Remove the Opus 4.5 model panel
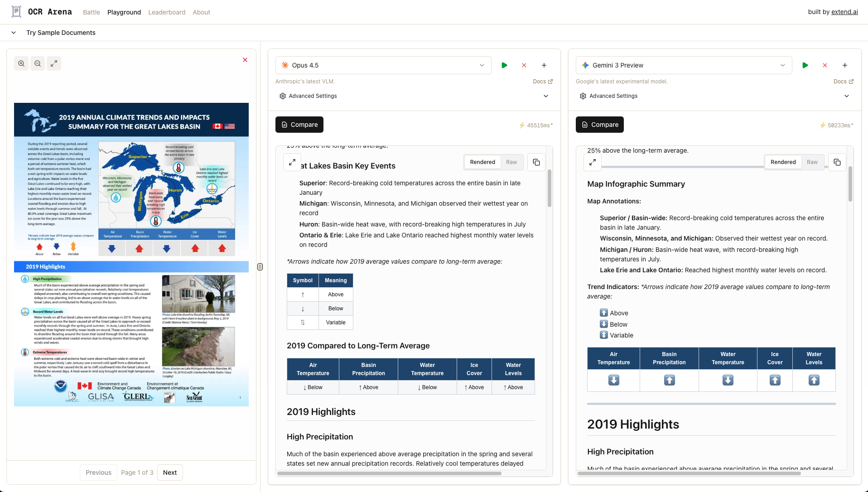 pos(524,65)
